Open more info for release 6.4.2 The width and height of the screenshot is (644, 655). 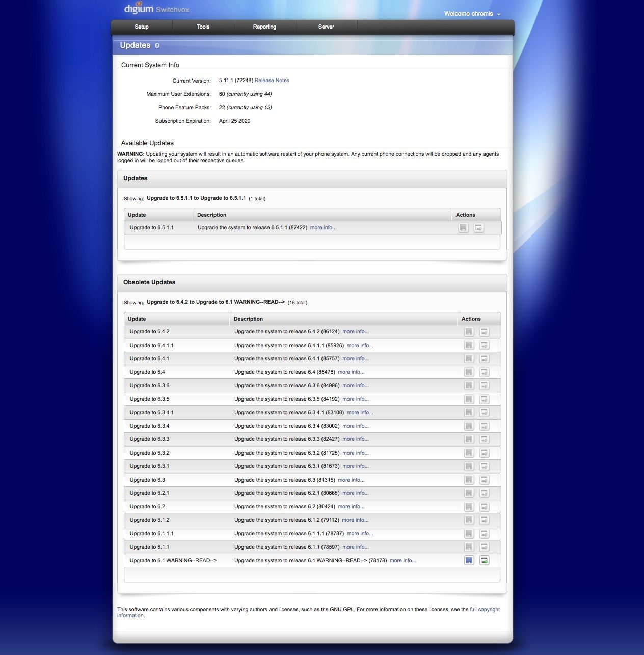(x=356, y=332)
